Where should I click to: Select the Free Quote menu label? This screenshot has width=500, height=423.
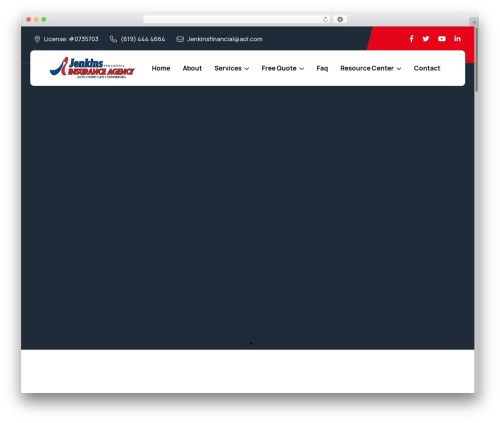click(279, 68)
